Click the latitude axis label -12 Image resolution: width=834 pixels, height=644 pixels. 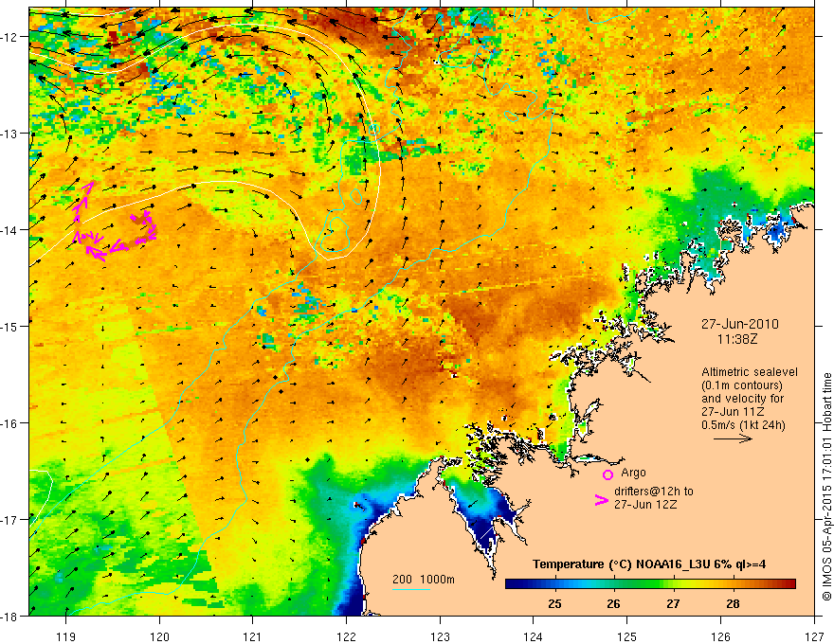[x=10, y=37]
